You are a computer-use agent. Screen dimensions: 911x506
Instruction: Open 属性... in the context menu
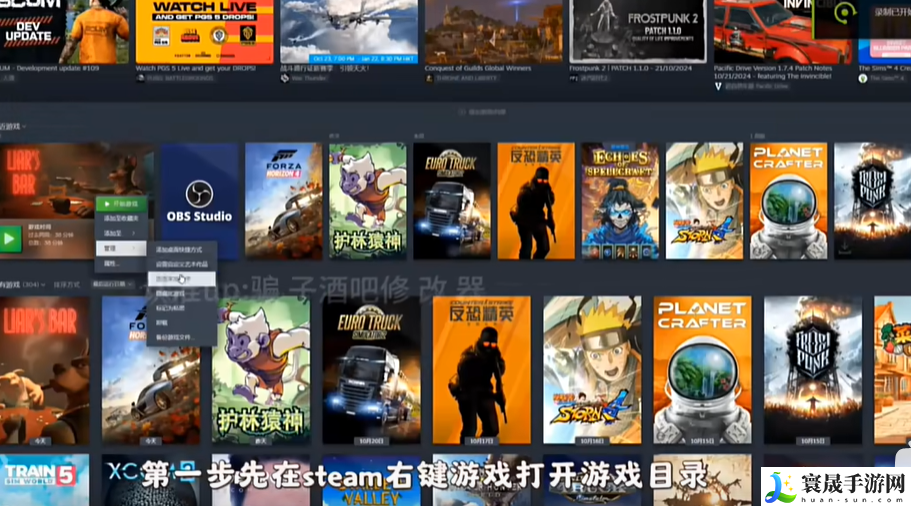(121, 264)
